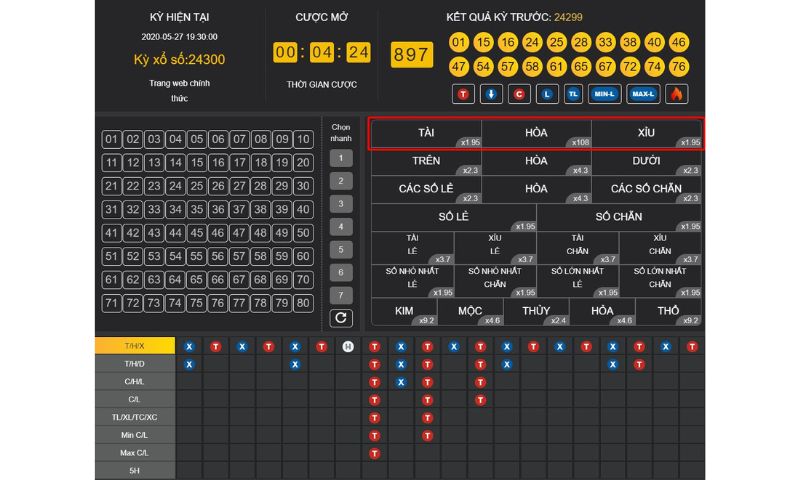Bet on CÁC SỐ LẺ
The width and height of the screenshot is (800, 480).
[426, 190]
